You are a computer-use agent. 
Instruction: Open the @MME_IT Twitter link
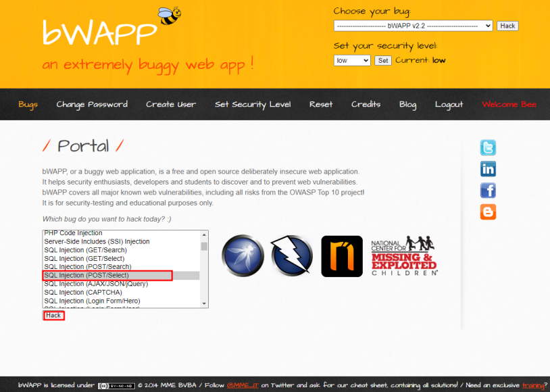243,385
